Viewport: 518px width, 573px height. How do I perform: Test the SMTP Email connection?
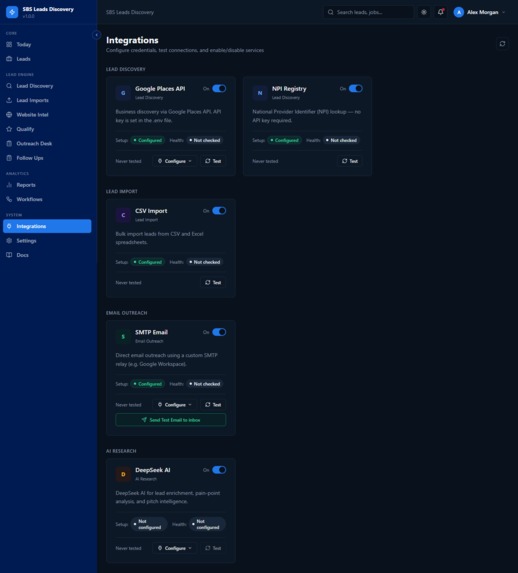(213, 405)
